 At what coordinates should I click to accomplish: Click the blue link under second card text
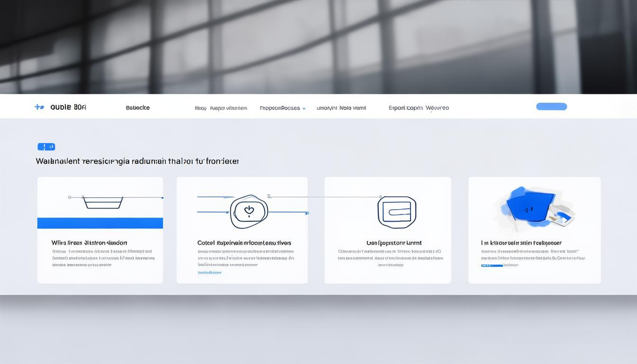point(209,273)
